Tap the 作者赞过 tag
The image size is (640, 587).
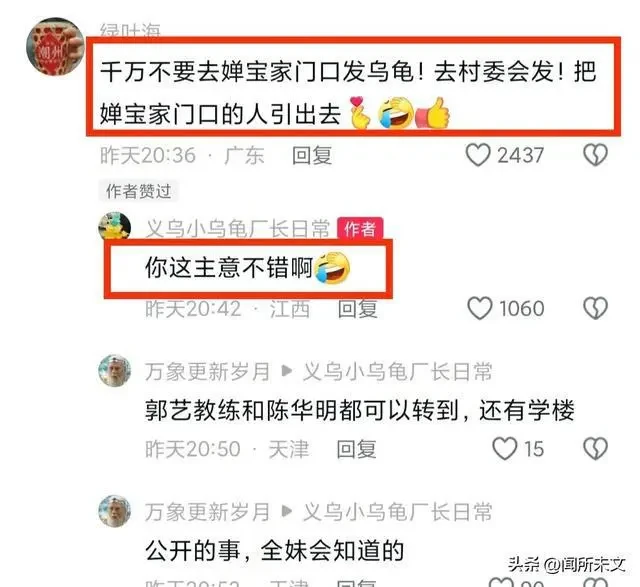[x=138, y=191]
